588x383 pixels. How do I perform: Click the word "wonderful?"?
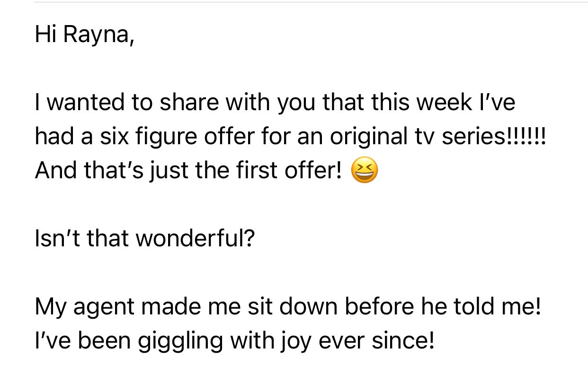point(195,239)
